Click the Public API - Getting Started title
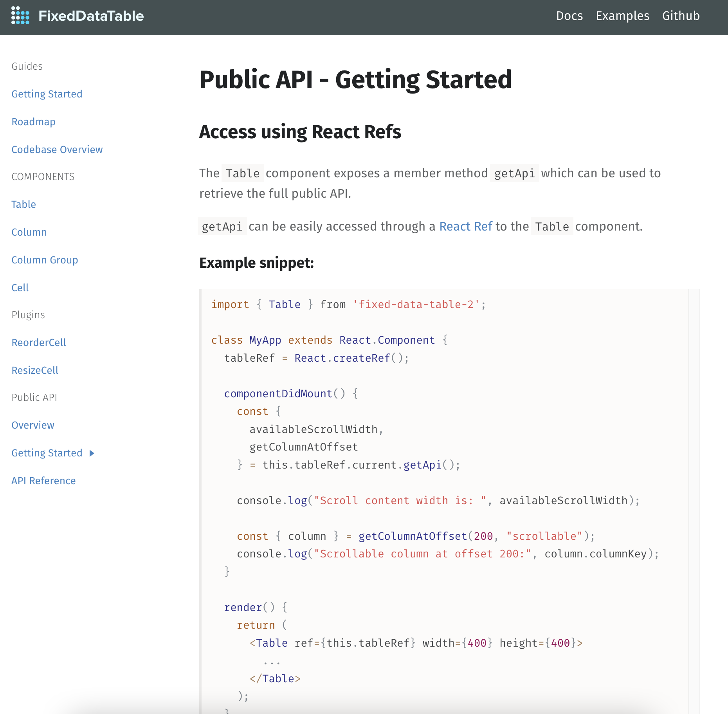 pyautogui.click(x=355, y=79)
